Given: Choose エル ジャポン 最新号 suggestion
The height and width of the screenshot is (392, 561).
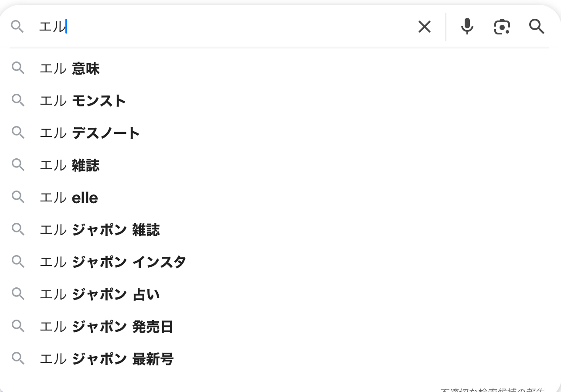Looking at the screenshot, I should point(106,359).
